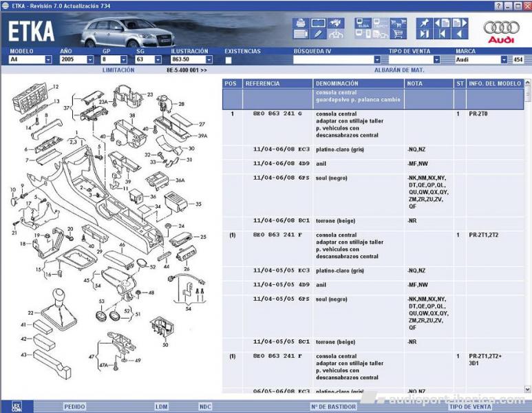Click the pencil edit icon
The height and width of the screenshot is (413, 532).
[318, 34]
